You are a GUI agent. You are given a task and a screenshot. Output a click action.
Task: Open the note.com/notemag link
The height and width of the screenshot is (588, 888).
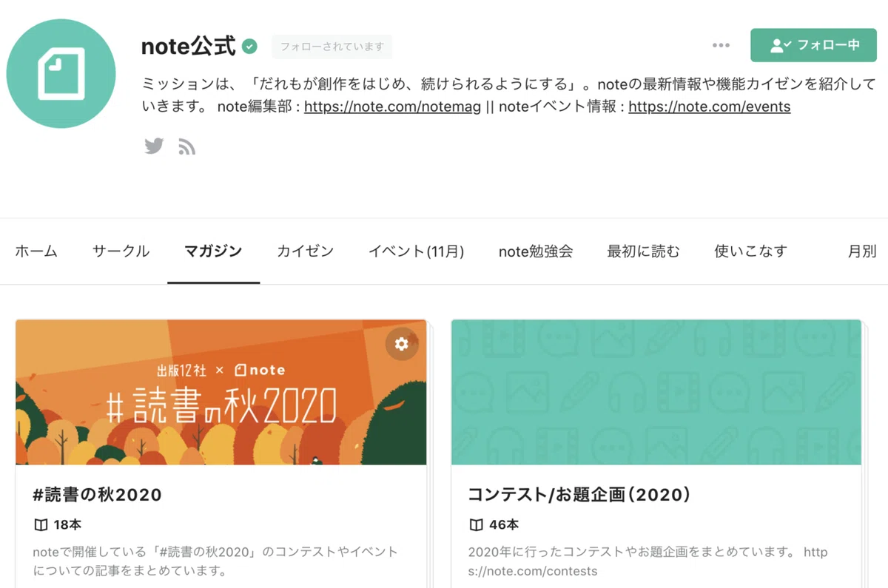click(392, 107)
